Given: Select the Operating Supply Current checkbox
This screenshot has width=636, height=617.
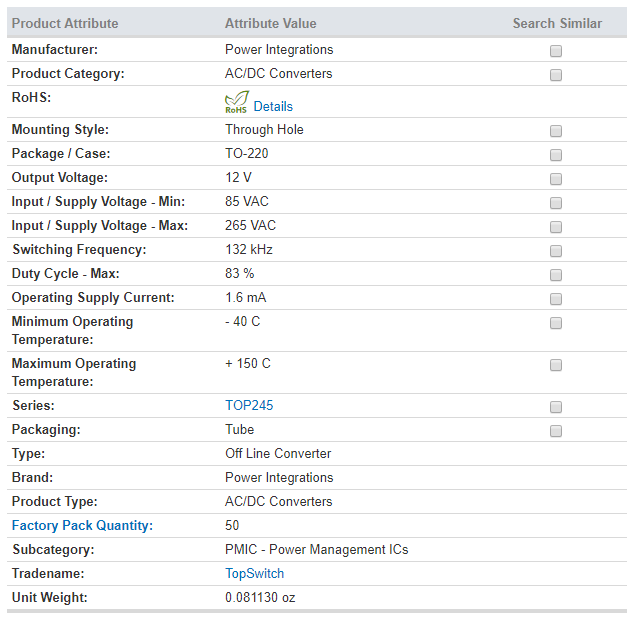Looking at the screenshot, I should (x=556, y=299).
